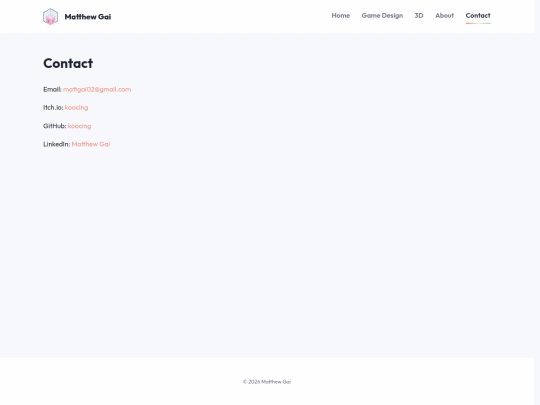This screenshot has width=540, height=405.
Task: Select the Contact nav item
Action: click(478, 15)
